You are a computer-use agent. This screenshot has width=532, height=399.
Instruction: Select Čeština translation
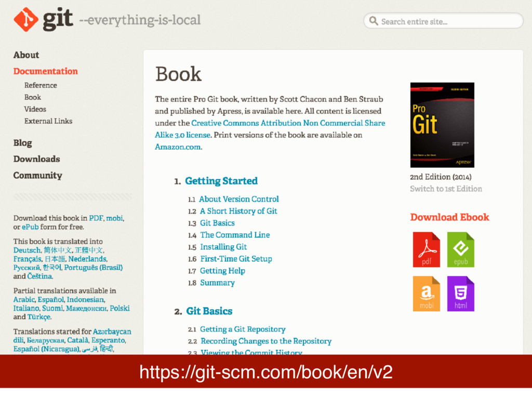(39, 276)
